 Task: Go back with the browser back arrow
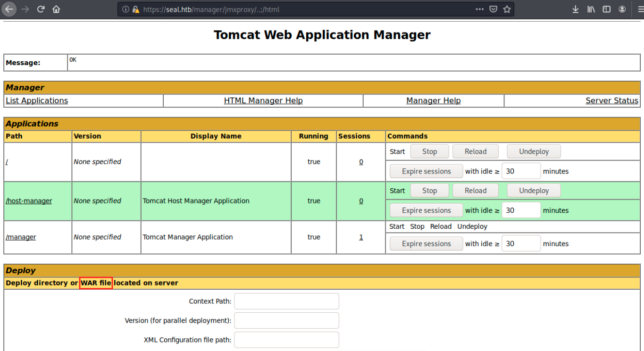pyautogui.click(x=8, y=9)
